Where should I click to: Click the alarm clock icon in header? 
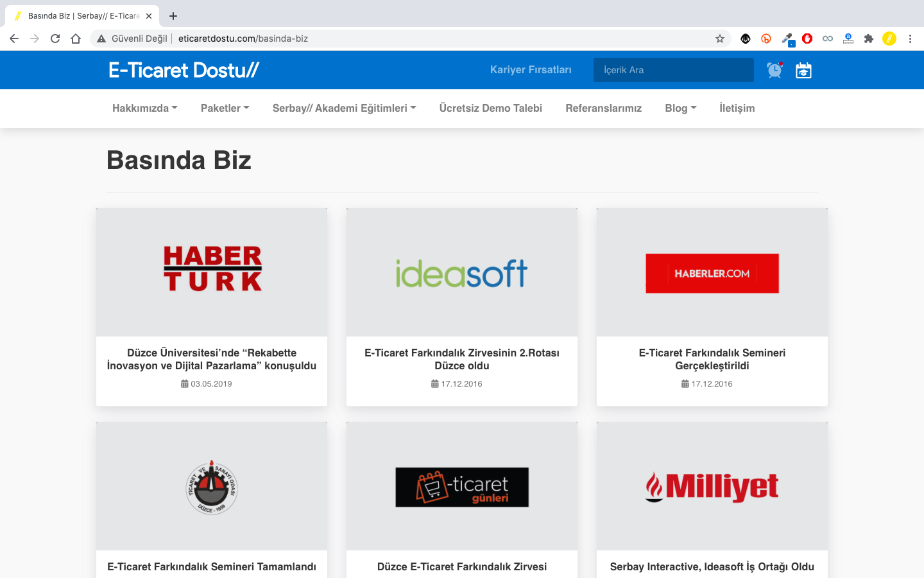[775, 70]
